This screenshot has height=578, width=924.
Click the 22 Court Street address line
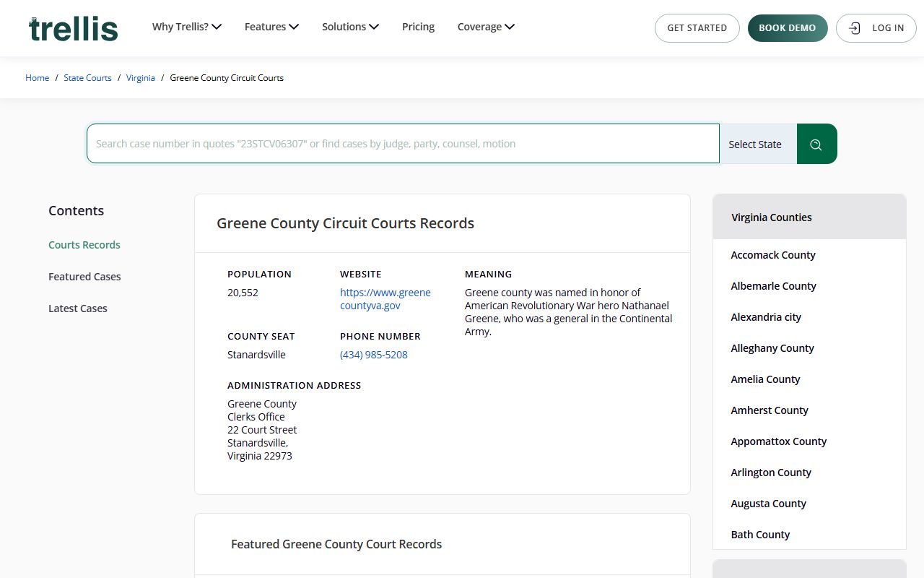[262, 430]
